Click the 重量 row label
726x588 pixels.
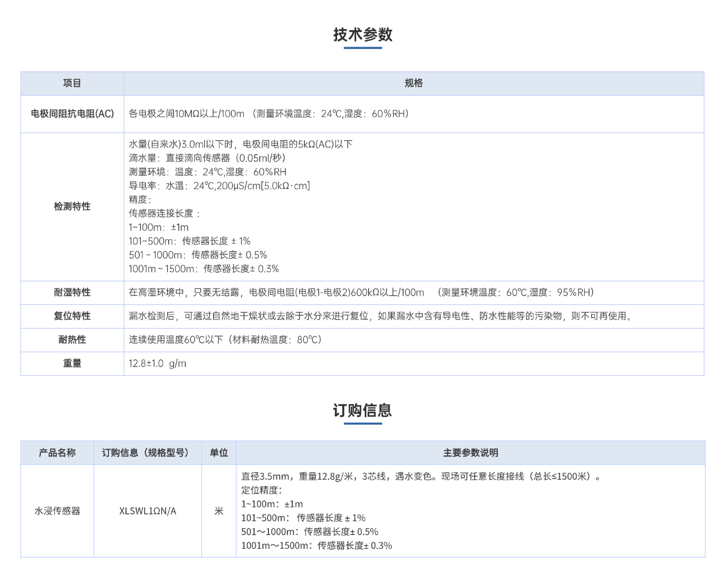72,363
